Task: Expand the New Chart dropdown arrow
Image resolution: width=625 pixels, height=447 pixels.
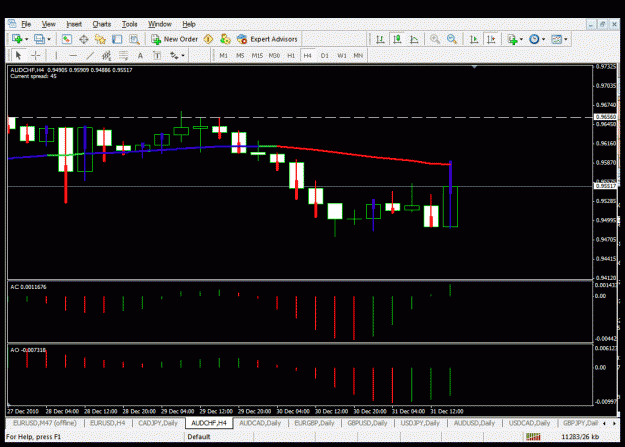Action: pos(26,39)
